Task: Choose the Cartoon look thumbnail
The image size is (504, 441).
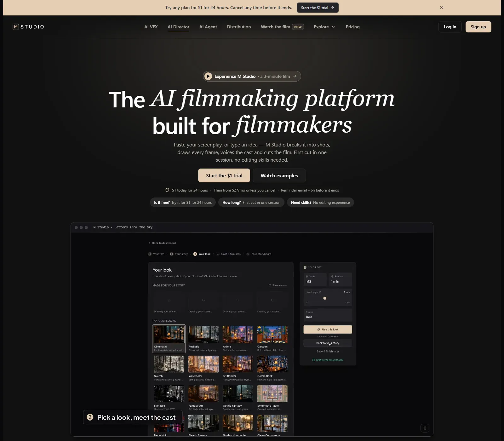Action: [x=272, y=335]
